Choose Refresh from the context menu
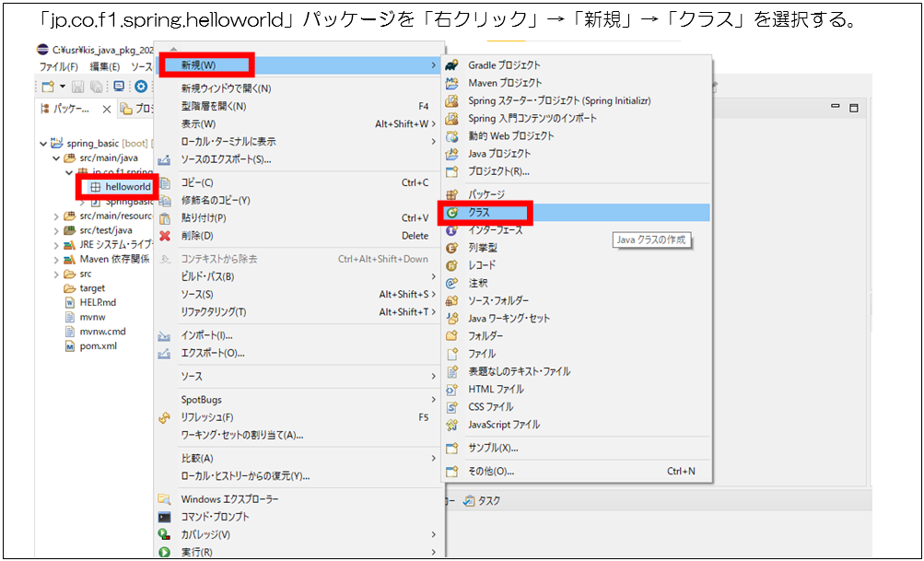The width and height of the screenshot is (924, 561). [x=207, y=417]
